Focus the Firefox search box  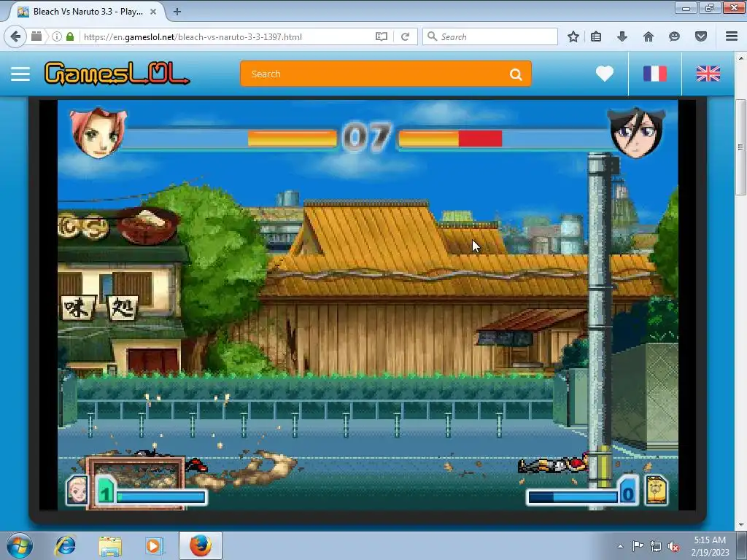(491, 36)
